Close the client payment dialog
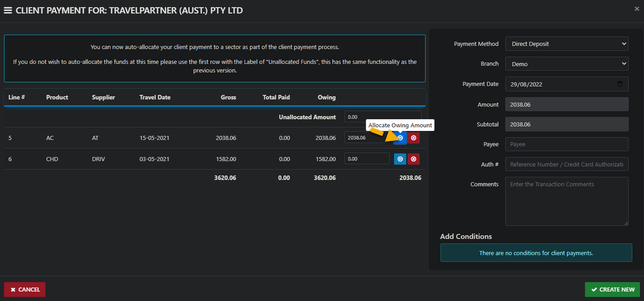Viewport: 644px width, 301px height. click(x=637, y=9)
